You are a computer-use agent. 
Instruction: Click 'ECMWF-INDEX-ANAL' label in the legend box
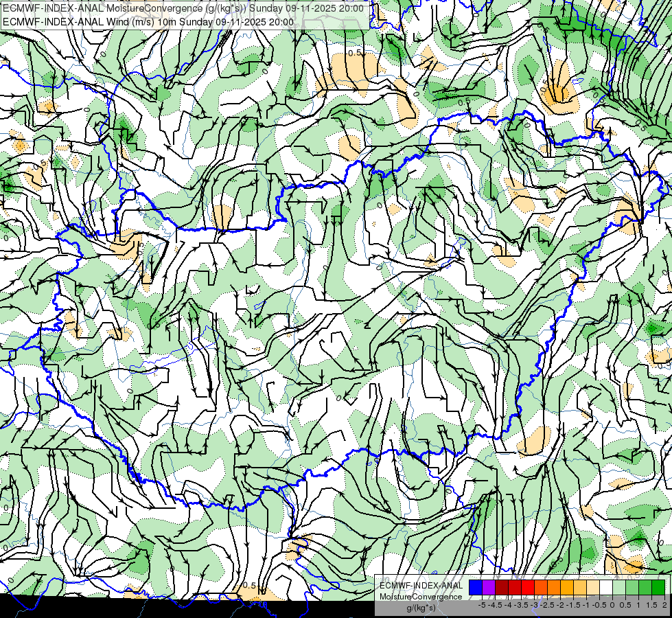tap(421, 586)
